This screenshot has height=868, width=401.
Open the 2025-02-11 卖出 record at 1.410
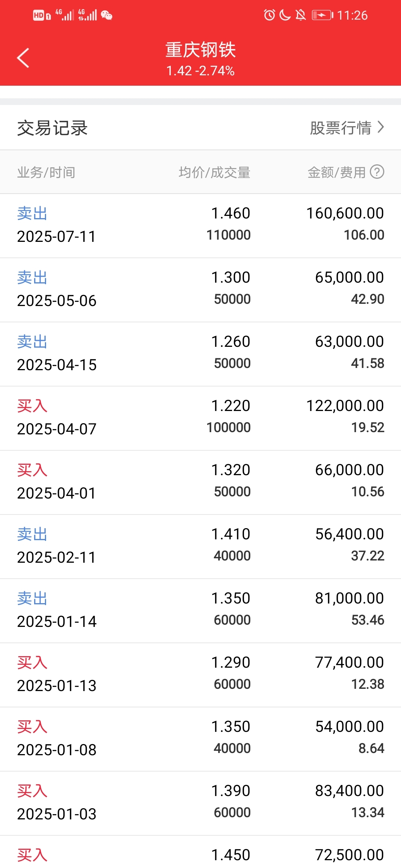(x=200, y=547)
